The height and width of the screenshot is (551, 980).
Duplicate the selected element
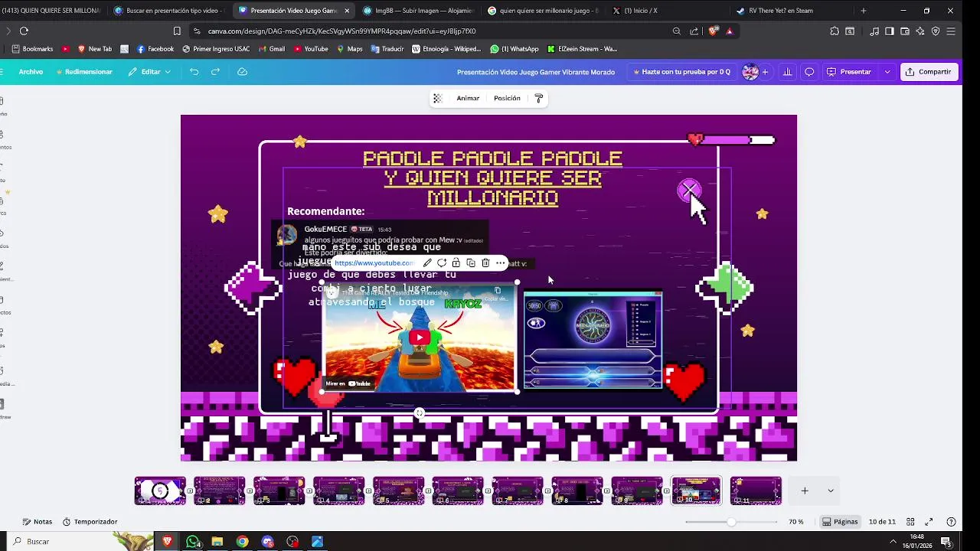coord(470,263)
